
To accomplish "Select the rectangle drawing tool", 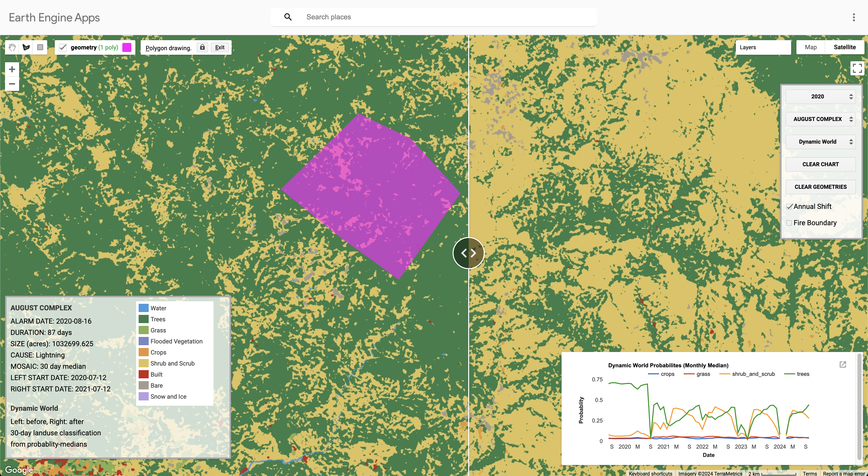I will click(x=40, y=47).
